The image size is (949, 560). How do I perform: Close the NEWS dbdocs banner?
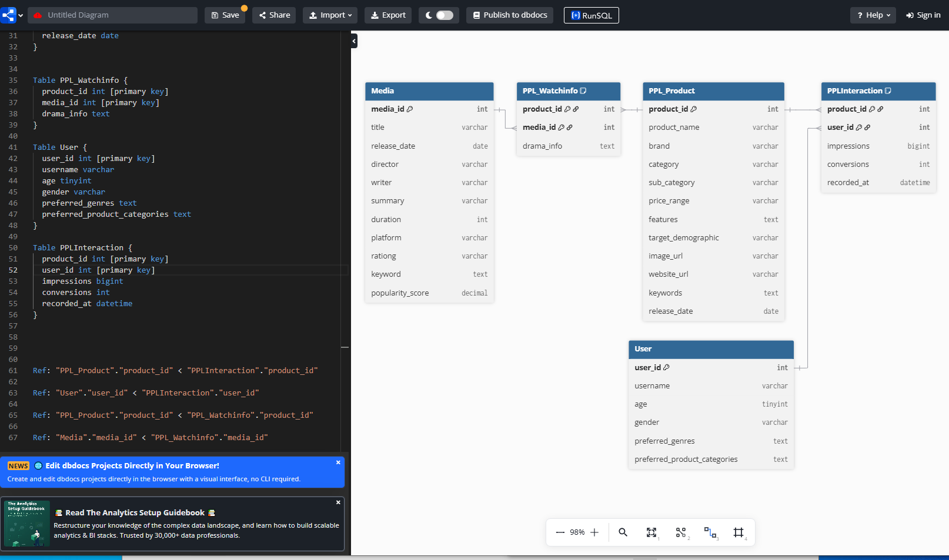tap(338, 462)
